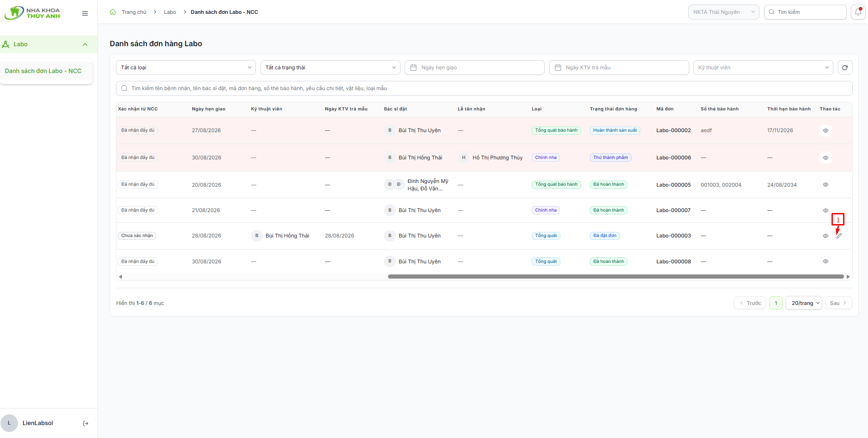Click the 'Chưa xác nhận' status tag
Image resolution: width=868 pixels, height=438 pixels.
pyautogui.click(x=137, y=236)
